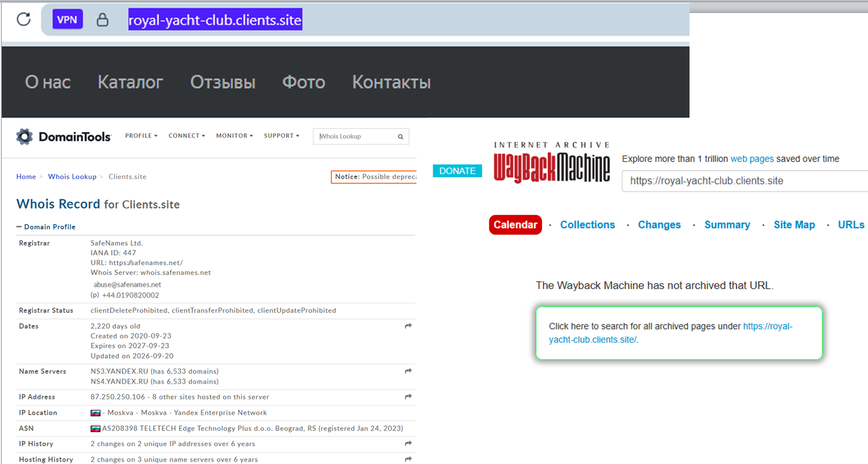Click the share arrow in IP Address row

tap(408, 397)
